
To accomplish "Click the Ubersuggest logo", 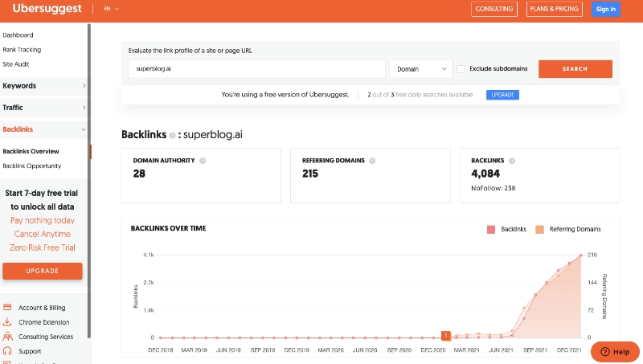I will (47, 9).
